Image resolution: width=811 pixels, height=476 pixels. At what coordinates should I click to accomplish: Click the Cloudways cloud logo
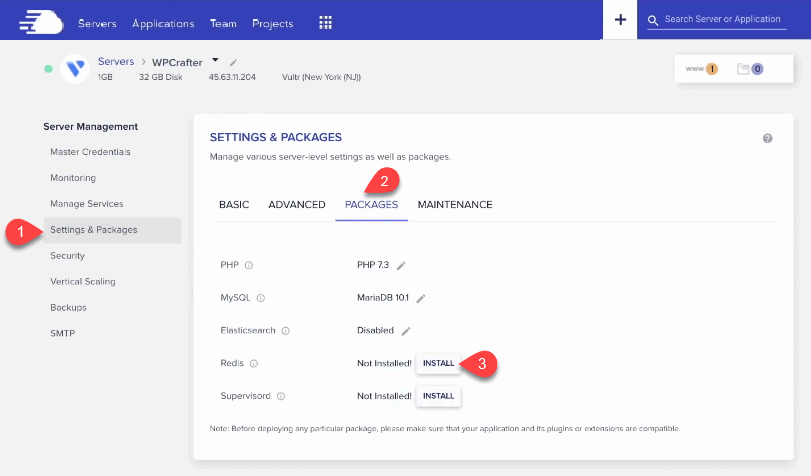click(41, 23)
